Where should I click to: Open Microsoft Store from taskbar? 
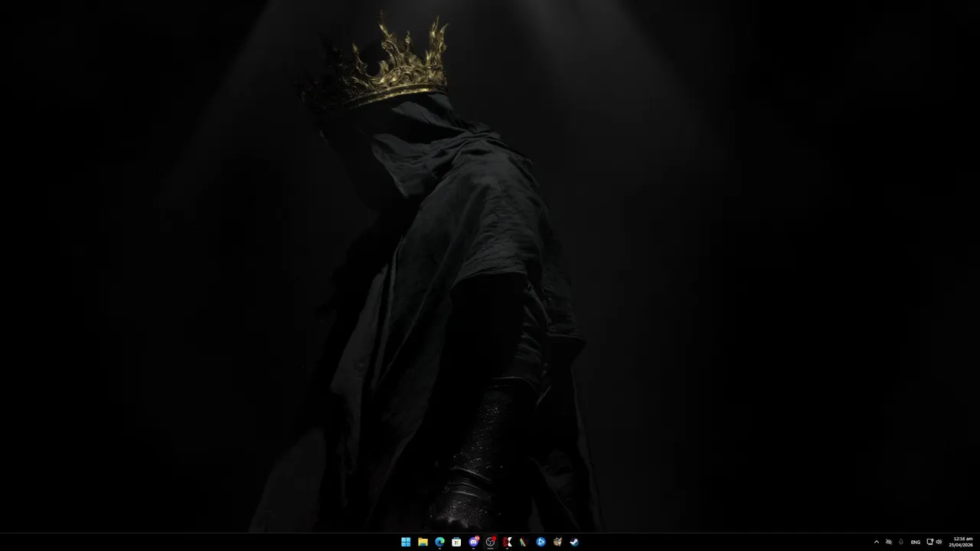coord(456,542)
